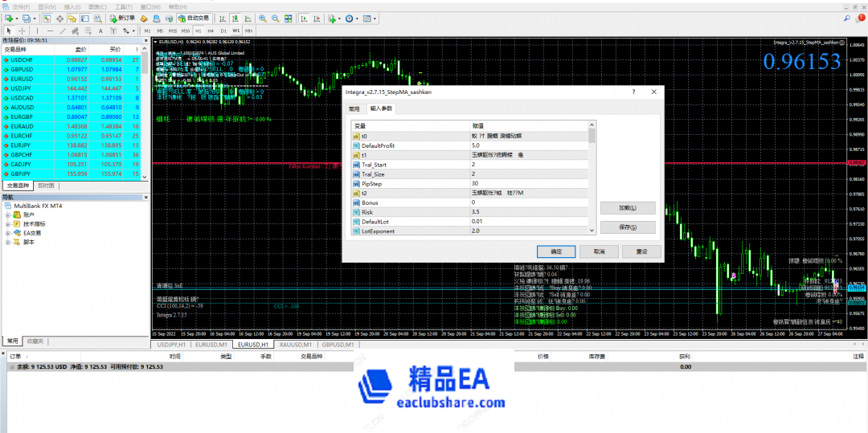Switch to 收藏夹 tab in Navigator

point(35,341)
